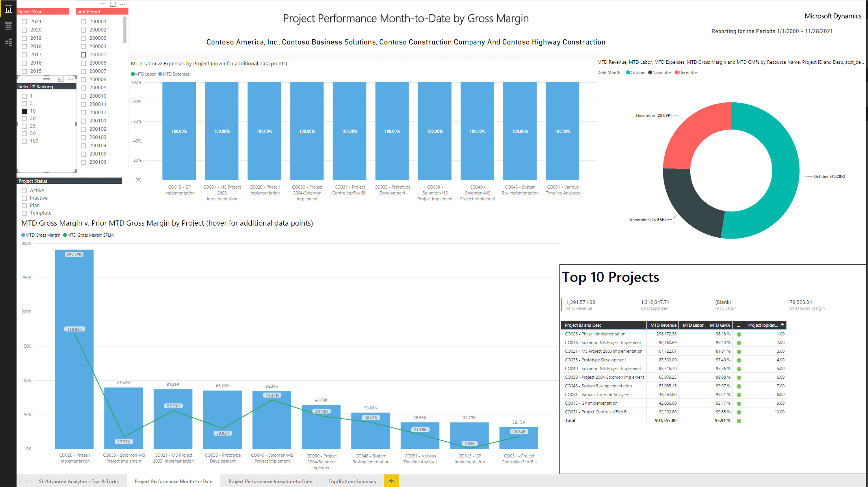
Task: Select CO046 - System Re-implementation table row
Action: [x=674, y=386]
